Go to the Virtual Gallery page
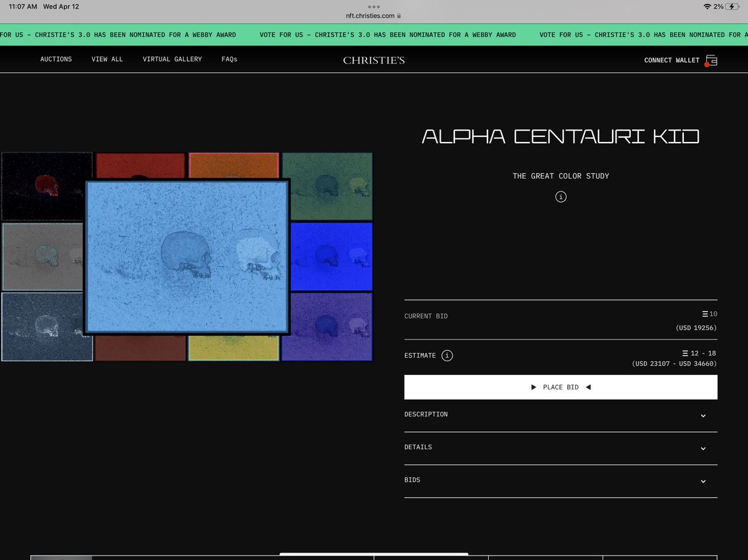Image resolution: width=748 pixels, height=560 pixels. click(x=172, y=59)
